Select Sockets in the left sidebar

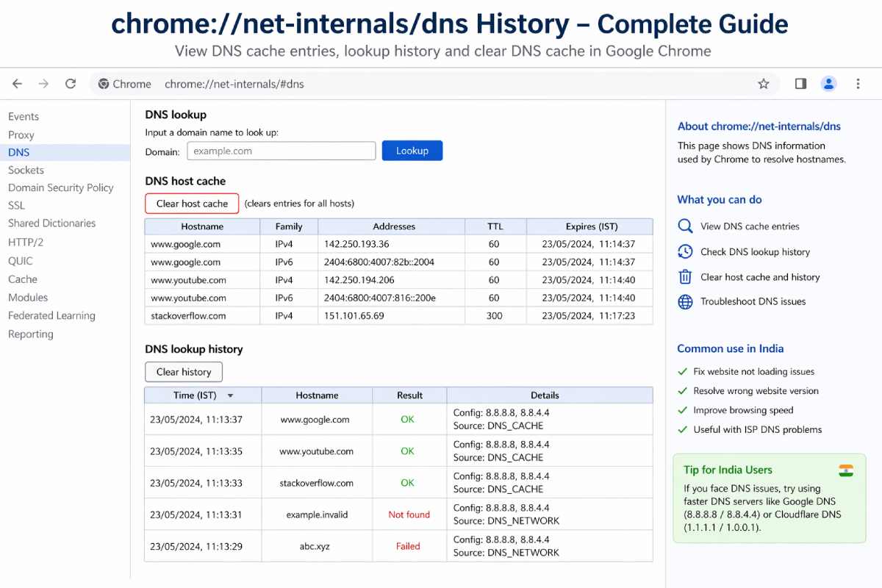point(26,170)
